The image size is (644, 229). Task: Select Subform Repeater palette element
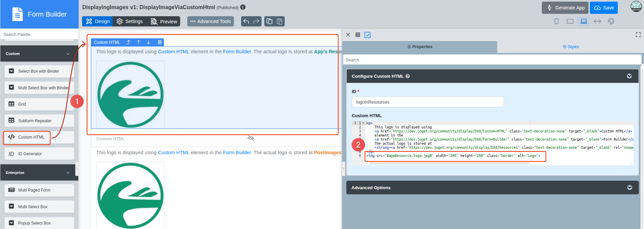pyautogui.click(x=39, y=121)
